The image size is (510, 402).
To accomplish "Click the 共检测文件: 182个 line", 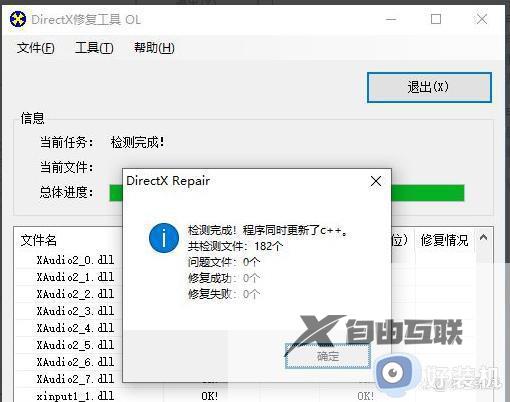I will tap(235, 246).
